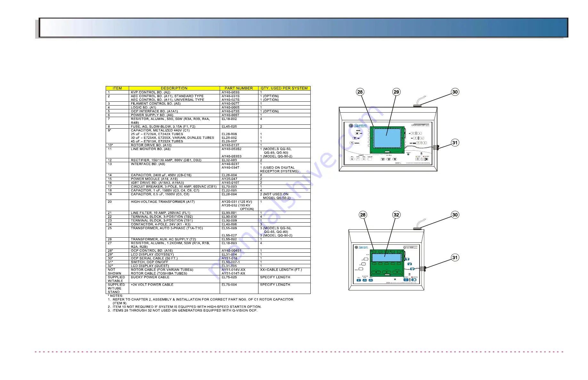Click part number AY40-031S
Screen dimensions: 588x380
click(231, 96)
